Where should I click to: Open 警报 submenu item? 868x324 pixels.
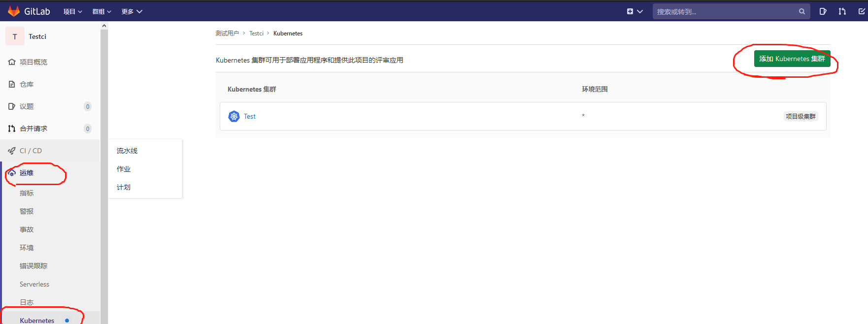click(27, 211)
